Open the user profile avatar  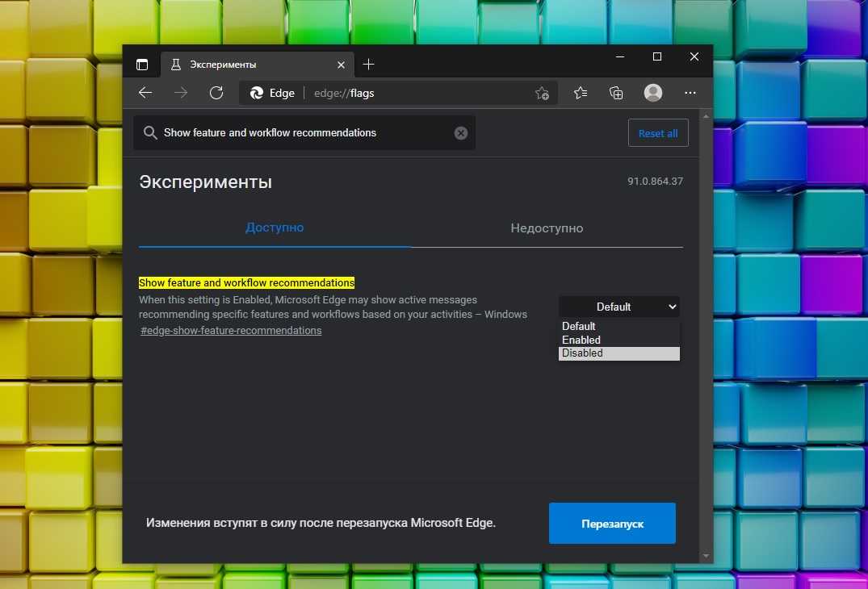(x=653, y=92)
